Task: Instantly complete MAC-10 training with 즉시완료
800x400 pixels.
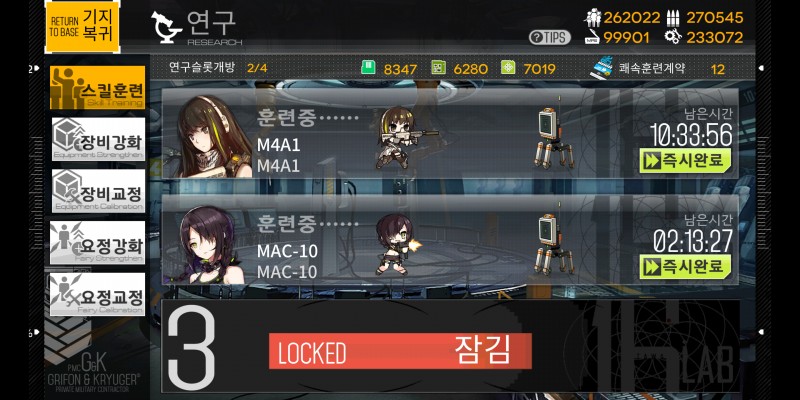Action: [x=685, y=267]
